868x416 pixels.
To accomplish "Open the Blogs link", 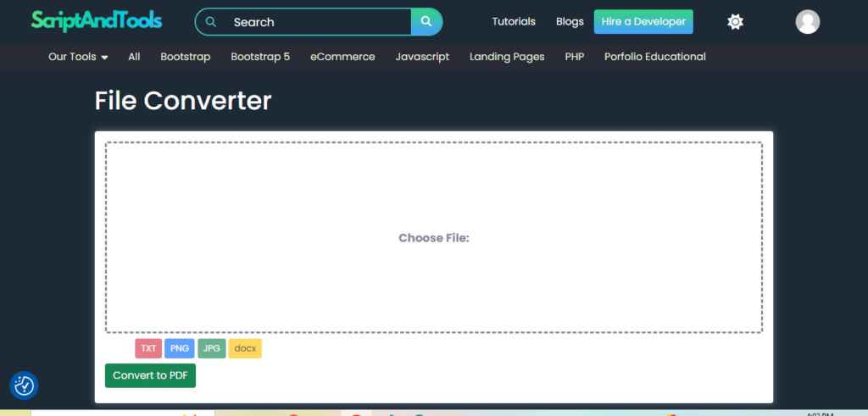I will coord(570,21).
